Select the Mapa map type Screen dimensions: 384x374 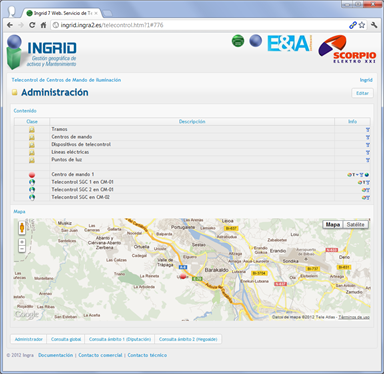(333, 225)
